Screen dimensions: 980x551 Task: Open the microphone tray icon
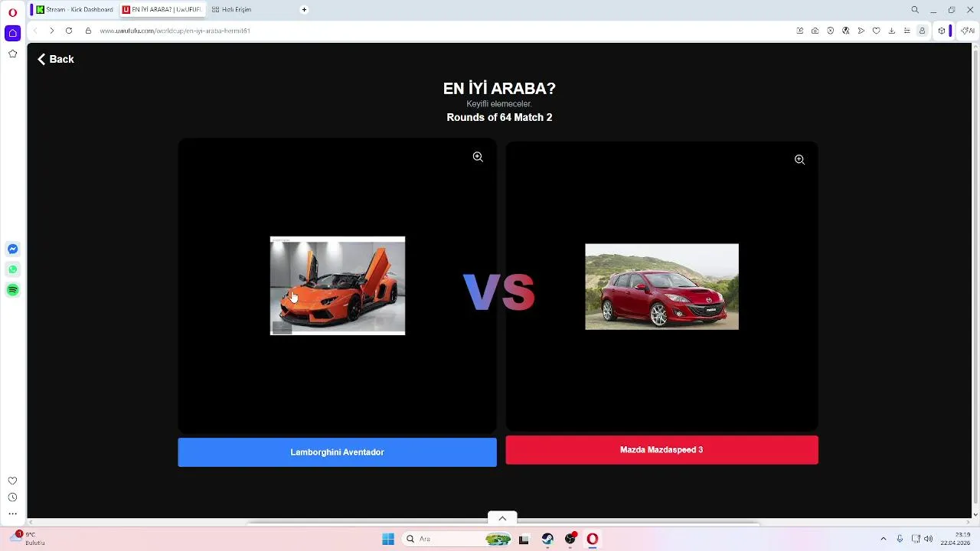tap(900, 539)
